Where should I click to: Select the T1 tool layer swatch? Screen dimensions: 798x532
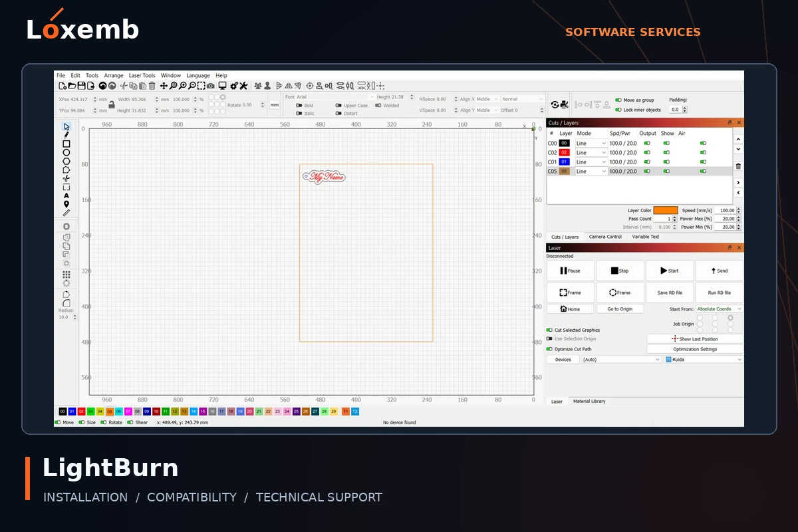345,412
